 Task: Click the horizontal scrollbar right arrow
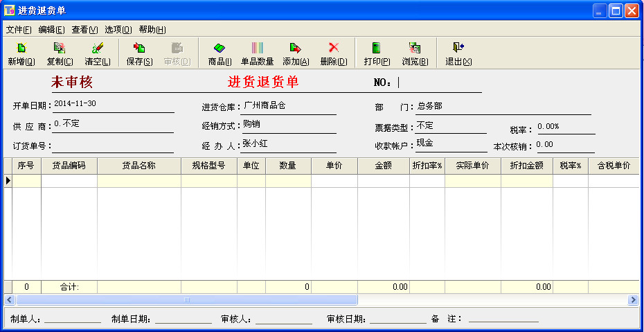[634, 300]
